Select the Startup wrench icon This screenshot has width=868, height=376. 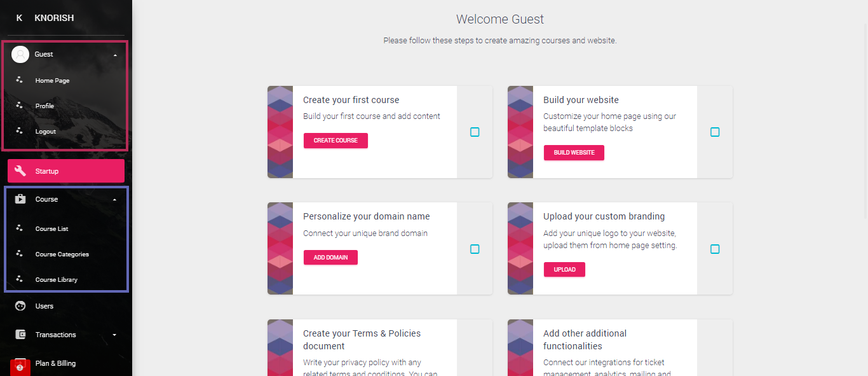pos(20,171)
